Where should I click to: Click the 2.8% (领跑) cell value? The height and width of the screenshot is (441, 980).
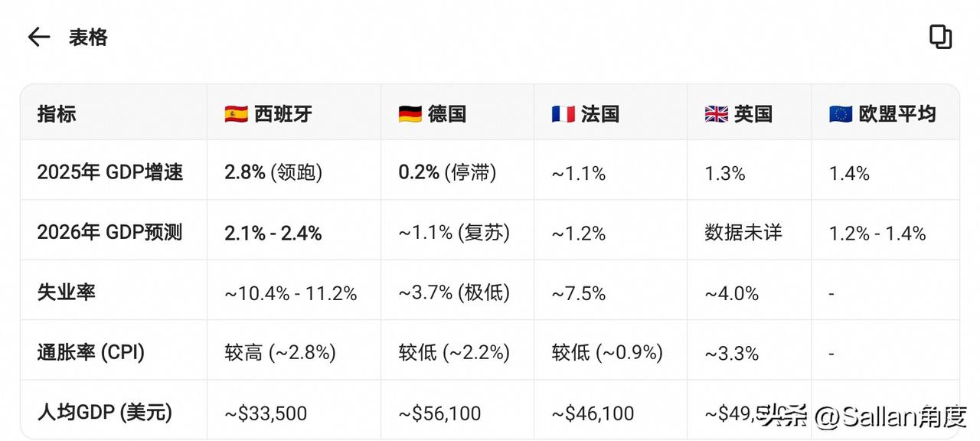pyautogui.click(x=272, y=172)
